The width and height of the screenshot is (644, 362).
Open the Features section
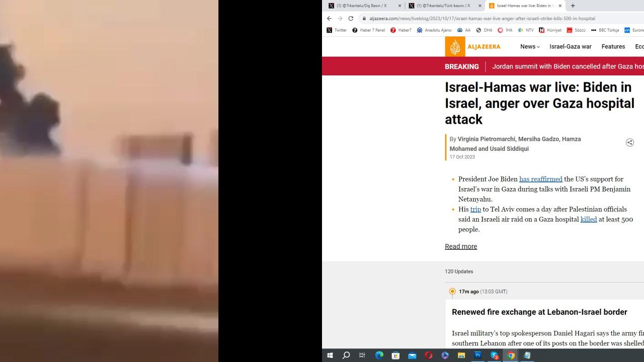(613, 47)
